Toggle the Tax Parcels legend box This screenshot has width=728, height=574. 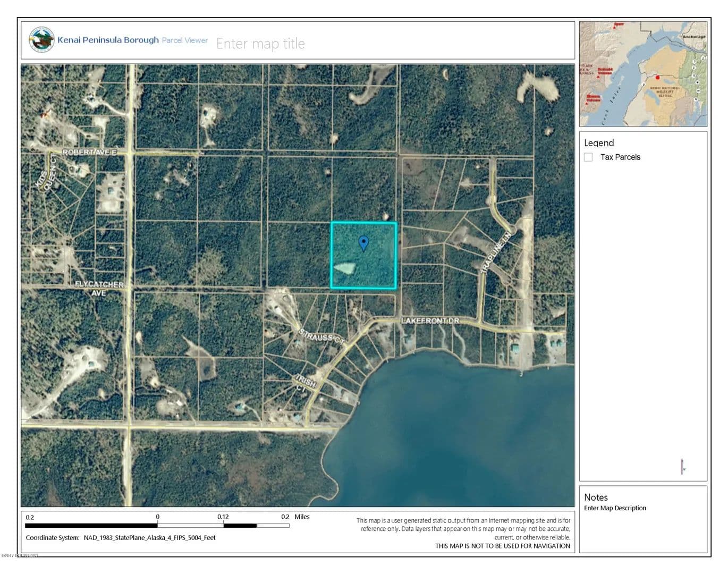(588, 157)
